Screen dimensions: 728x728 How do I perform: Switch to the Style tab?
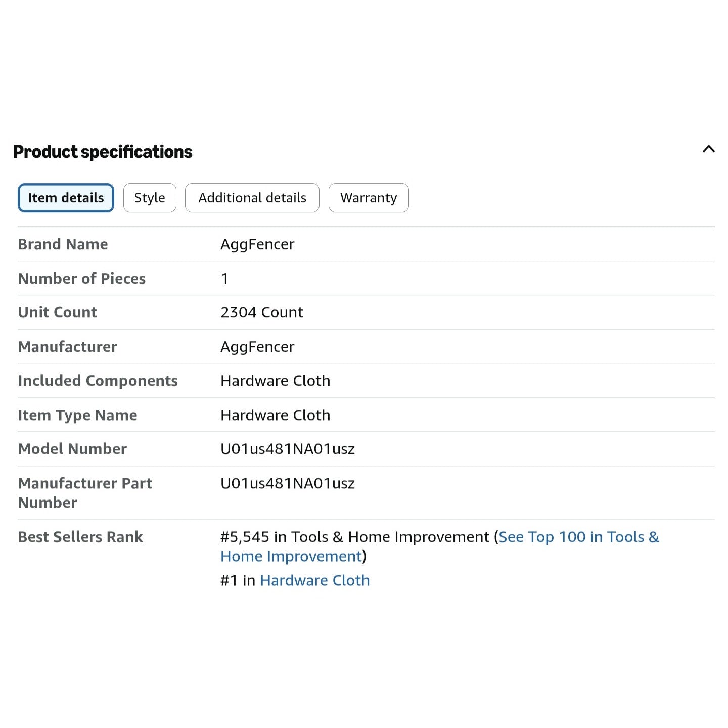tap(150, 198)
